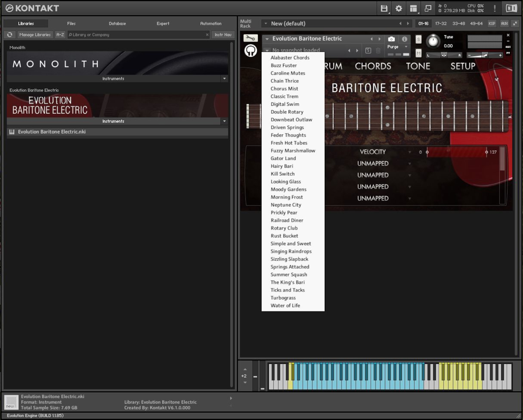The image size is (523, 420).
Task: Toggle PV button on instrument header
Action: (x=508, y=53)
